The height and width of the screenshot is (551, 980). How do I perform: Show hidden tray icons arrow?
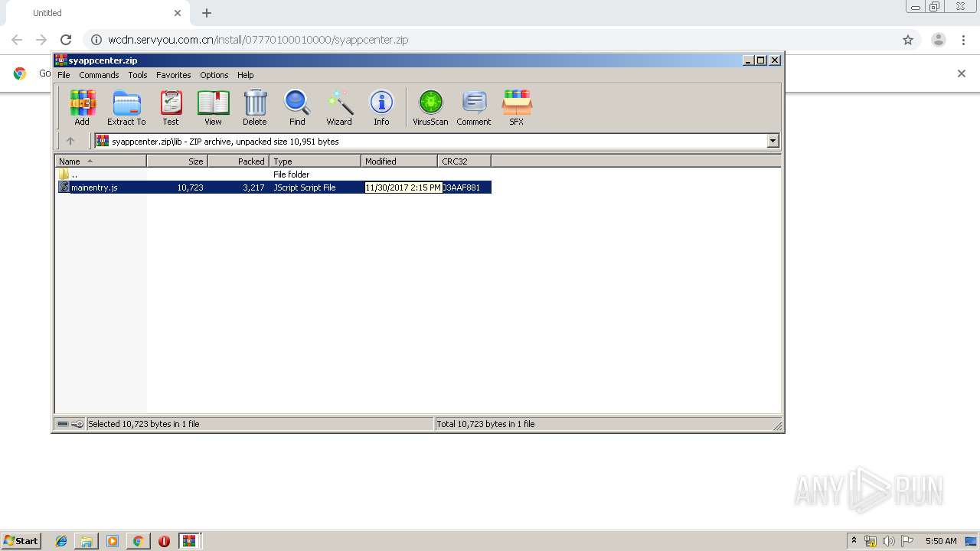point(854,540)
